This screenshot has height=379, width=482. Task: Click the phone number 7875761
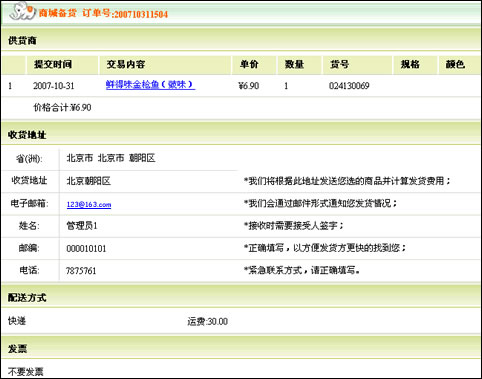tap(81, 271)
